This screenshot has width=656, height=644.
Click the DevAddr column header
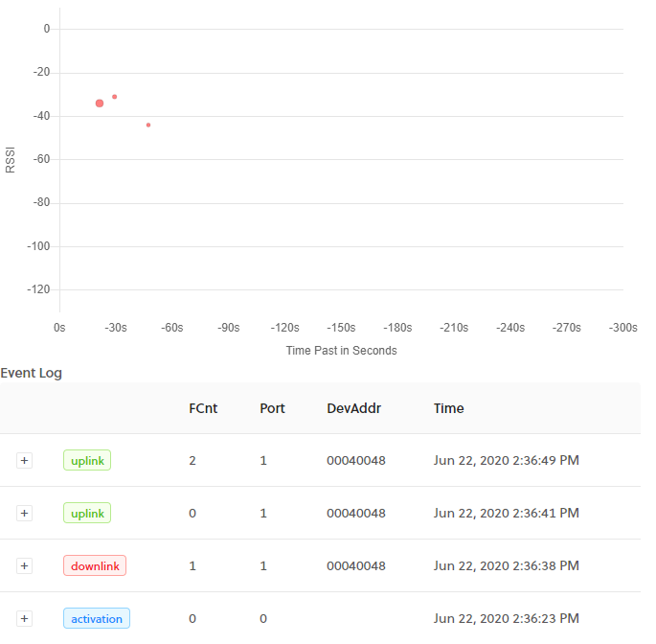[x=353, y=408]
